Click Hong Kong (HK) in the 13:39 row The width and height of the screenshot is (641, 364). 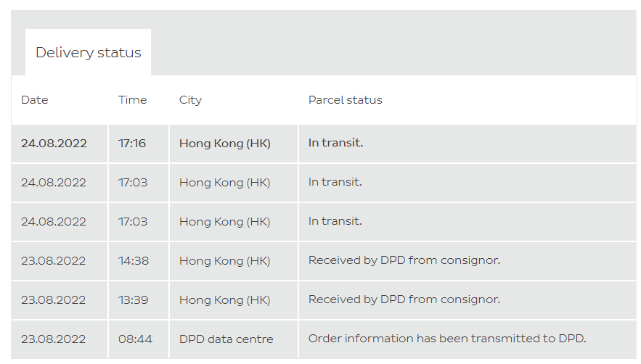point(224,300)
